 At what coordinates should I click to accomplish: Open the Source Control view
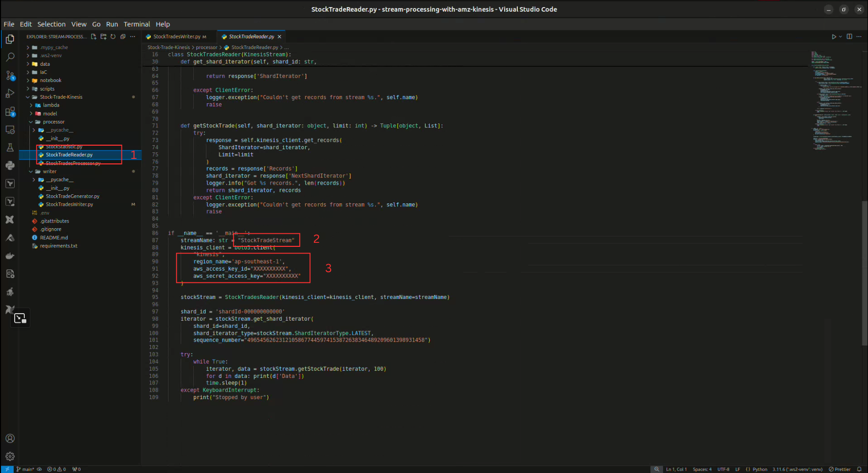click(x=10, y=75)
